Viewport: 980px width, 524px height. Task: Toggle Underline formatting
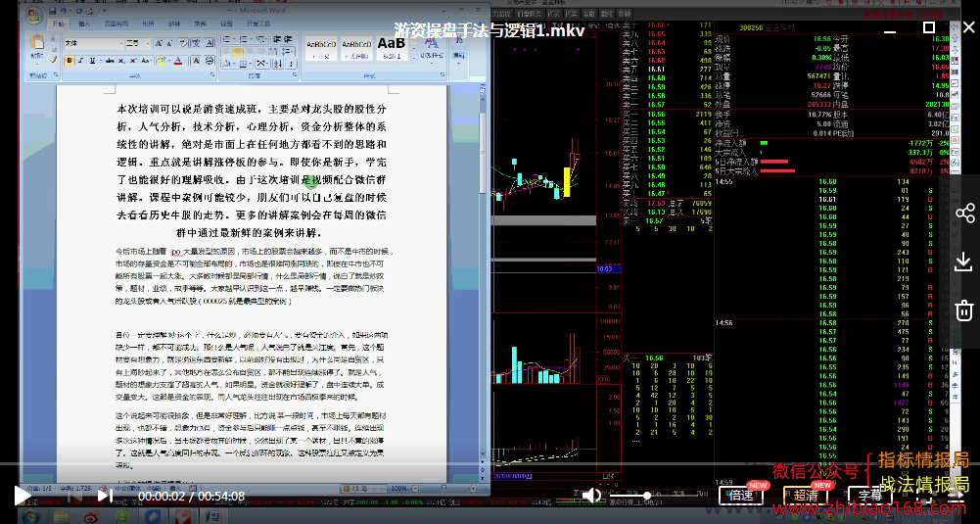(92, 61)
